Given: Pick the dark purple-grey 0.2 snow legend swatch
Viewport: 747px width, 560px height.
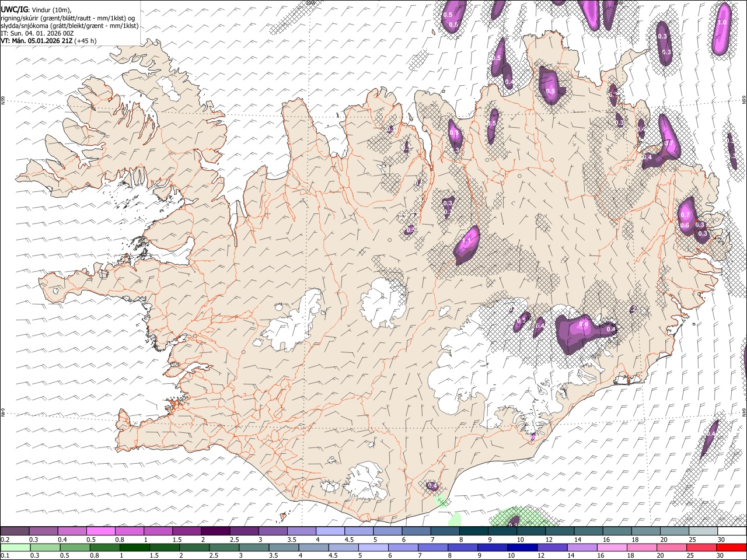Looking at the screenshot, I should [15, 531].
